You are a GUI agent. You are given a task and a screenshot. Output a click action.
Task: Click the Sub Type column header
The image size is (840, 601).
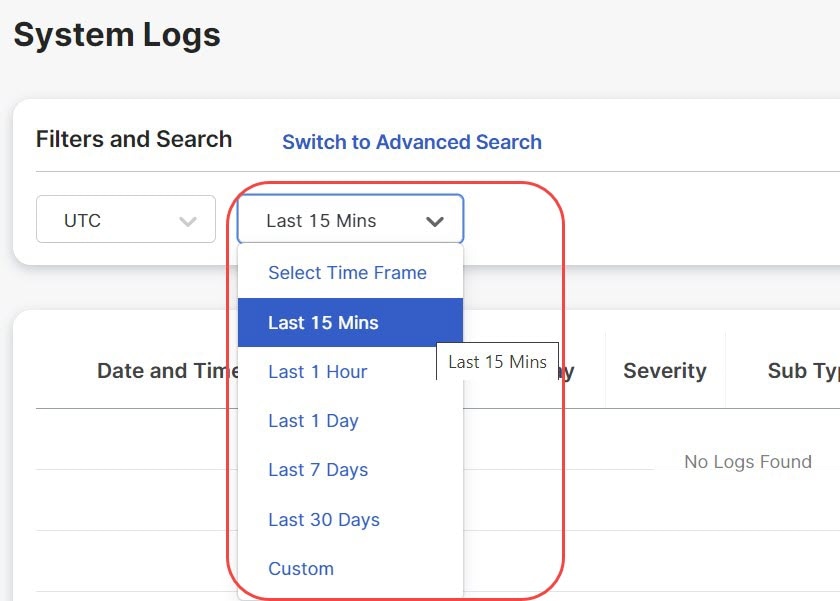point(804,371)
